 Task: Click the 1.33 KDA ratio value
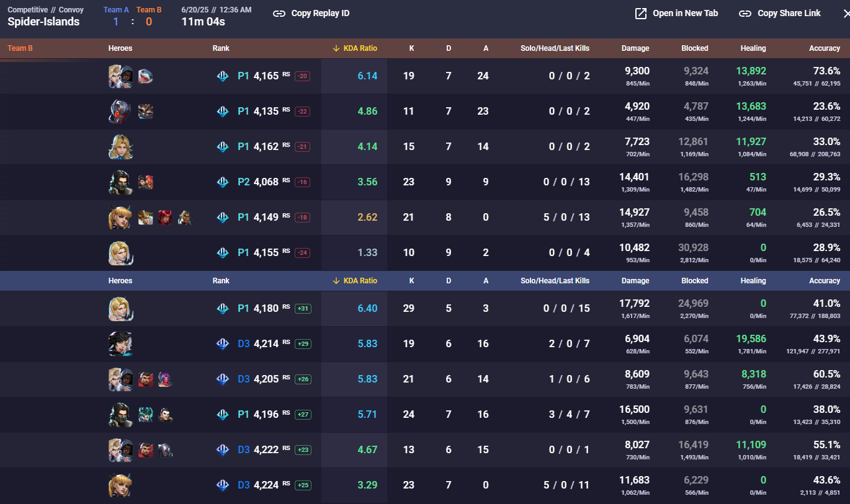[367, 253]
